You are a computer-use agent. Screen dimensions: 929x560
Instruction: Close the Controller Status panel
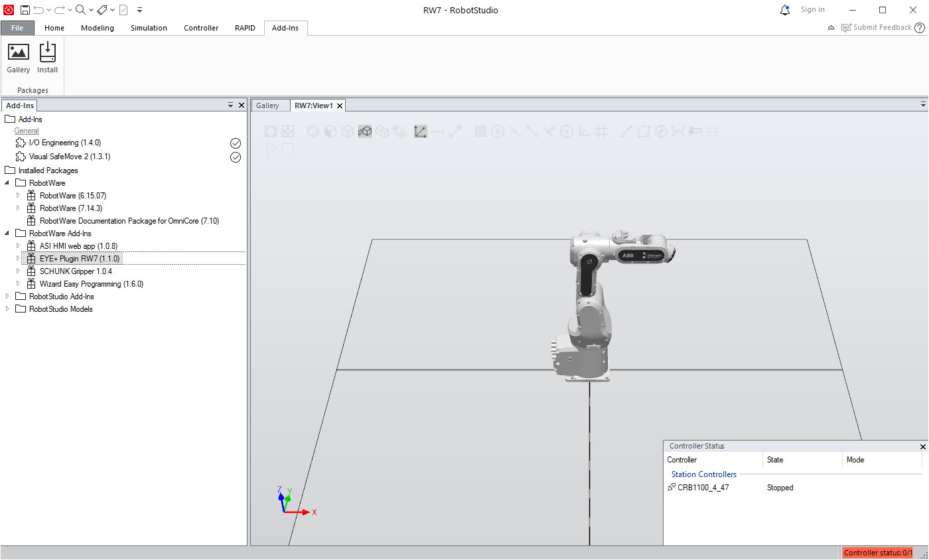coord(922,447)
